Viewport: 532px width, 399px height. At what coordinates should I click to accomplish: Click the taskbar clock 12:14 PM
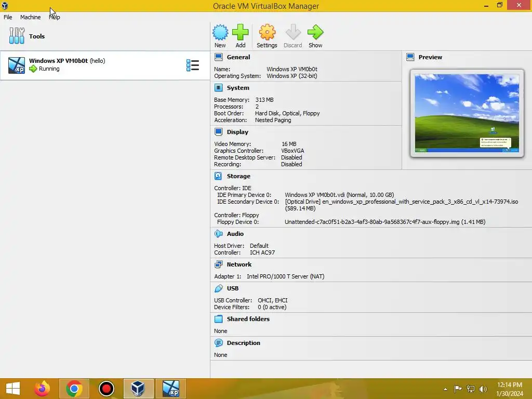[x=509, y=385]
